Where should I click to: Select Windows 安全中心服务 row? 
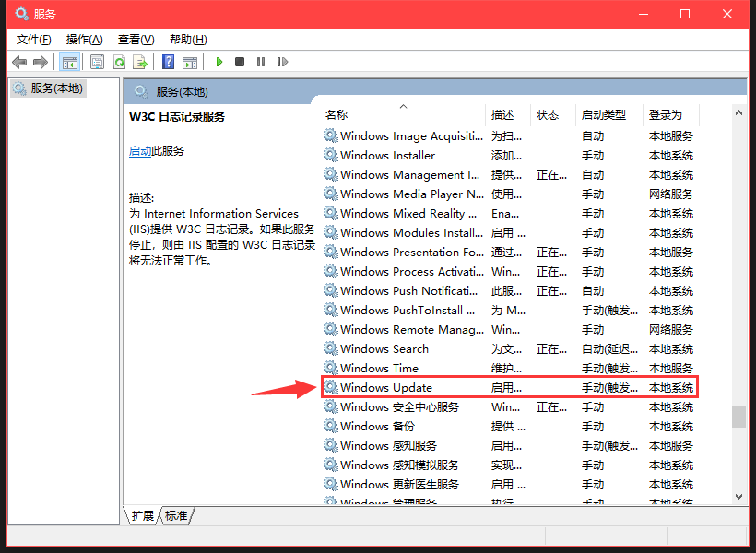510,407
